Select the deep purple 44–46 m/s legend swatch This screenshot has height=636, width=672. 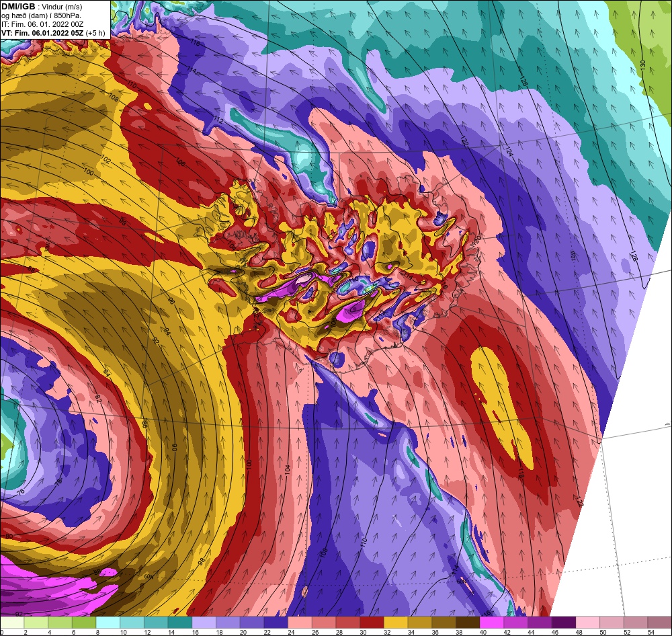540,623
